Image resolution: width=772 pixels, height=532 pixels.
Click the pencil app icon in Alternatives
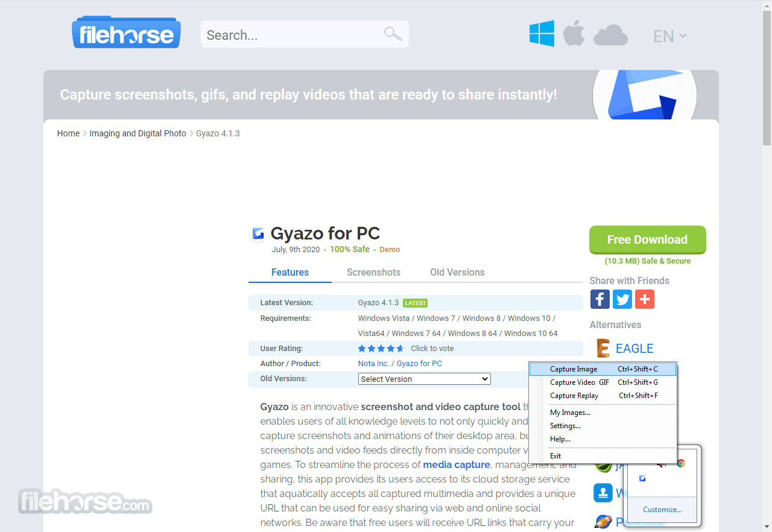pyautogui.click(x=603, y=521)
